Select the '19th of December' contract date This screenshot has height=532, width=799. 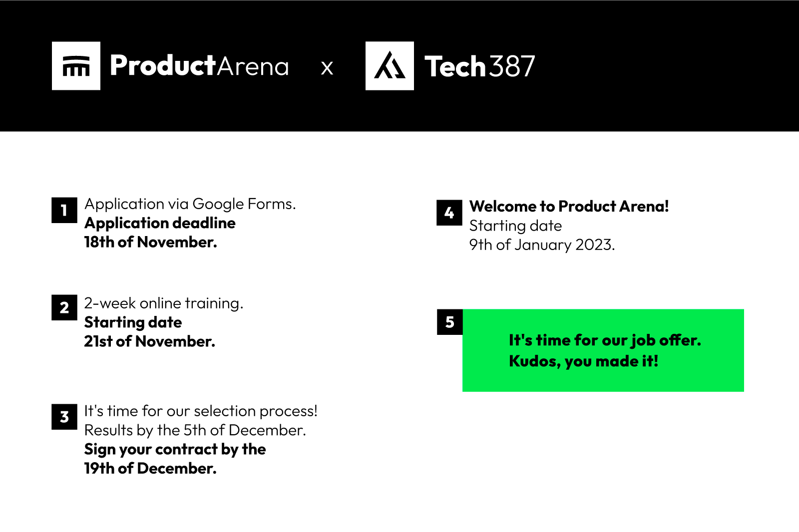point(150,469)
